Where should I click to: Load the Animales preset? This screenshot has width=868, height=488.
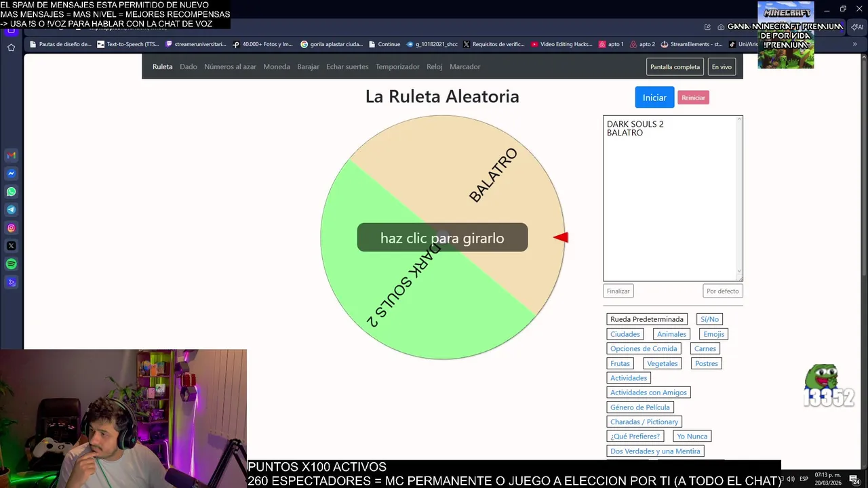pyautogui.click(x=671, y=334)
